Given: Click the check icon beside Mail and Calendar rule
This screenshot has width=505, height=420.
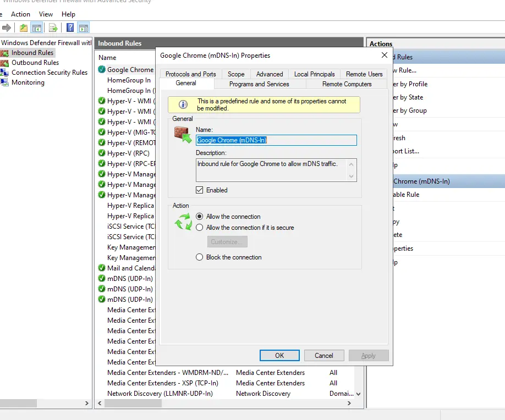Looking at the screenshot, I should [102, 268].
